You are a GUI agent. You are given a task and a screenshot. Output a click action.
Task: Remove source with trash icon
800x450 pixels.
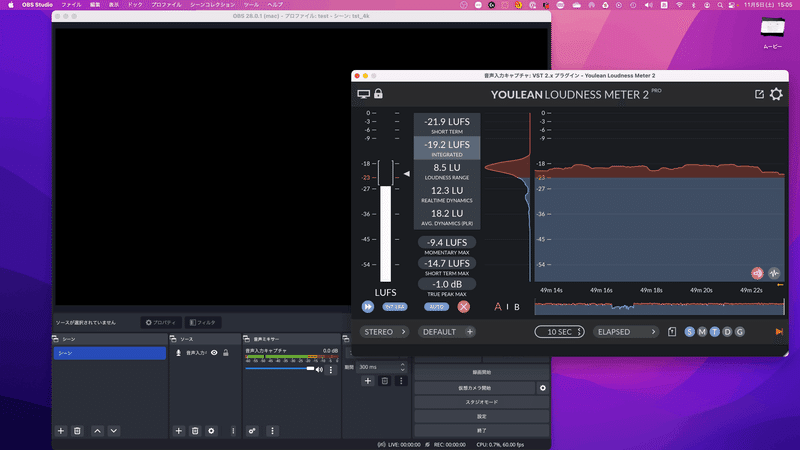pyautogui.click(x=195, y=431)
